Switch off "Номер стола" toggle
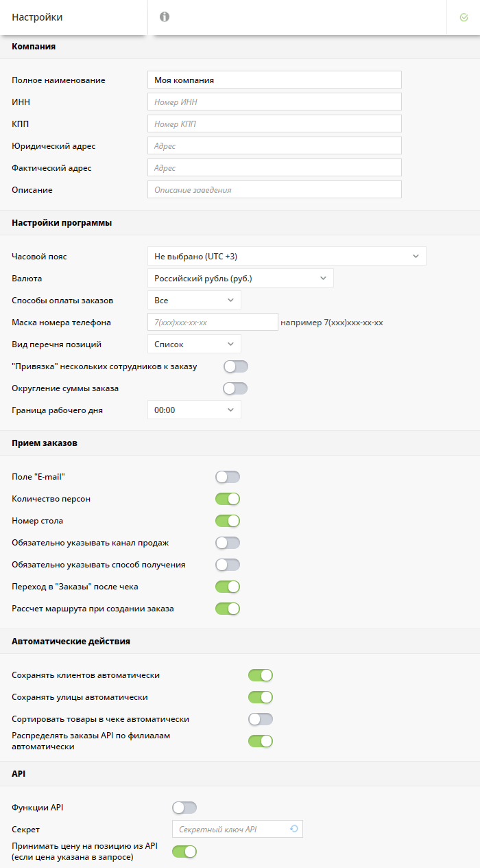The image size is (480, 868). tap(228, 521)
